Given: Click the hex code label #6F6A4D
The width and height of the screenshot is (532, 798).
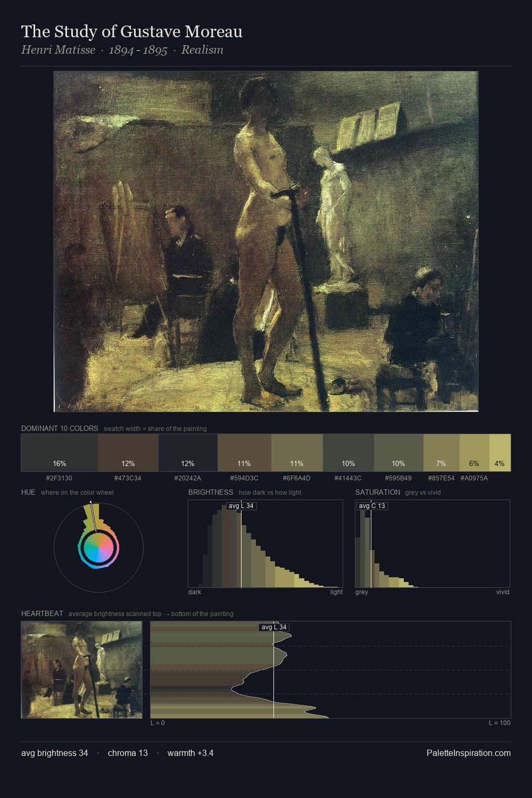Looking at the screenshot, I should [297, 478].
